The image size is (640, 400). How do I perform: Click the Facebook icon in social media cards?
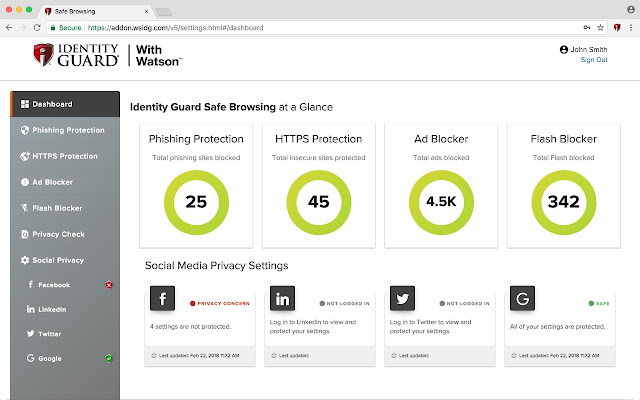point(162,300)
